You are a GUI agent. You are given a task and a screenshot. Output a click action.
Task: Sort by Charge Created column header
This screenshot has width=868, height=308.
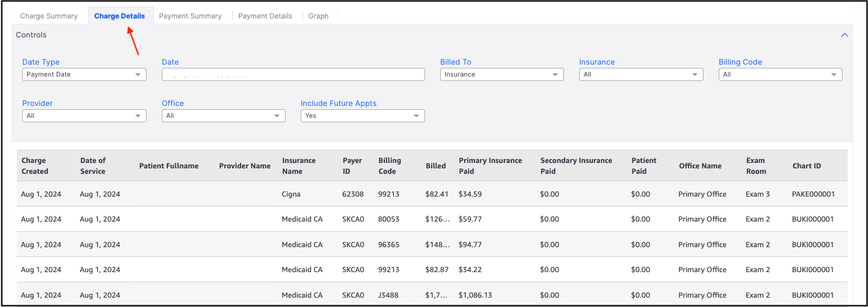[x=35, y=166]
